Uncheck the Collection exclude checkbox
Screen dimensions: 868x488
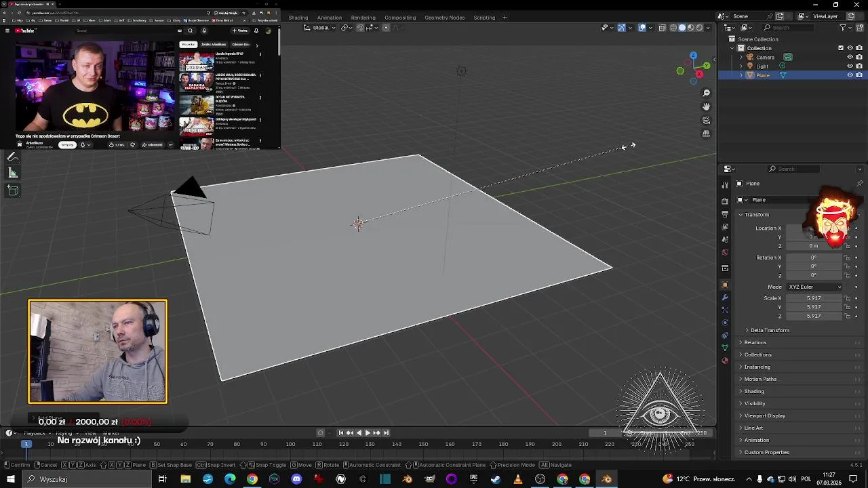point(841,48)
